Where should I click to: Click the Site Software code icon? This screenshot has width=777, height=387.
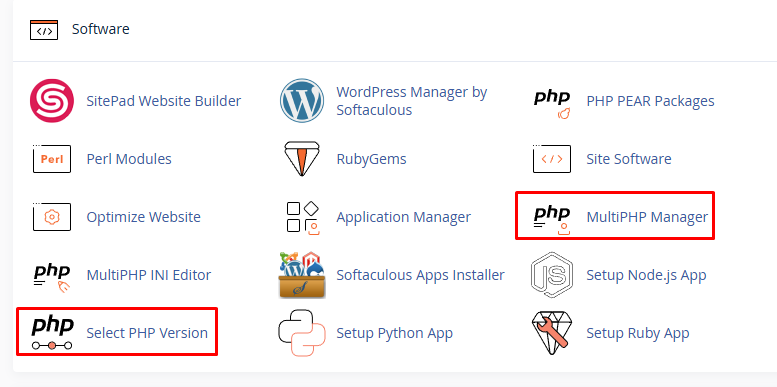pos(552,159)
